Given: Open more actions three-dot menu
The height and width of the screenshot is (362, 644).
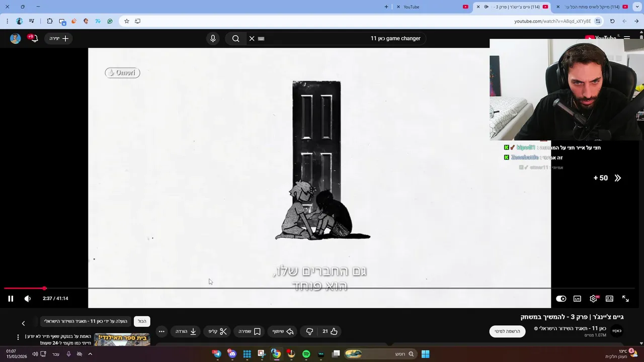Looking at the screenshot, I should 162,331.
